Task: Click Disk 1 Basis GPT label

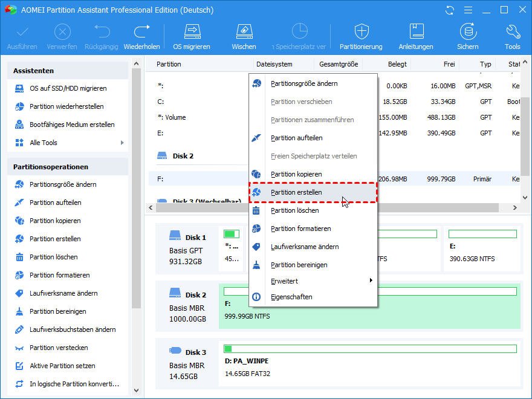Action: point(187,248)
